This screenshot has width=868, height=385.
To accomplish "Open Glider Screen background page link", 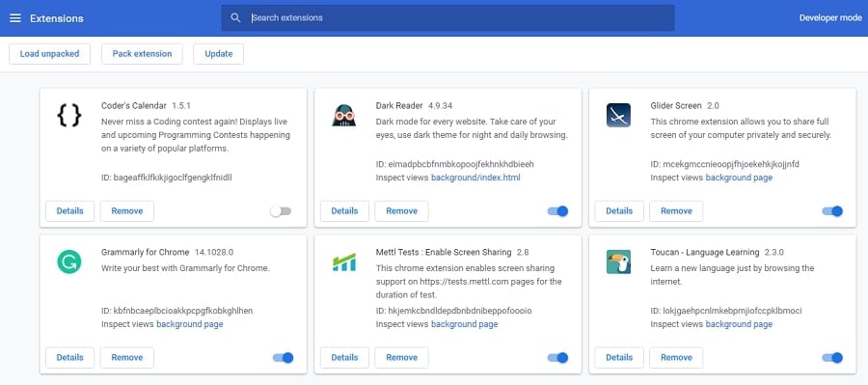I will click(x=739, y=178).
